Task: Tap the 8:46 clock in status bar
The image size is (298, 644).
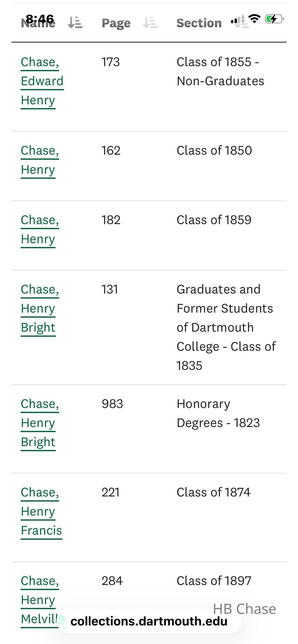Action: [x=40, y=19]
